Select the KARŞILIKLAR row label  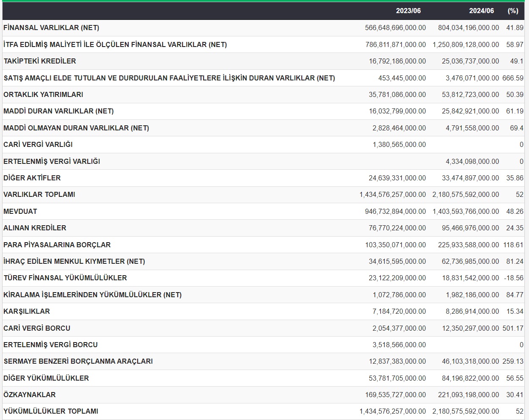pyautogui.click(x=27, y=311)
